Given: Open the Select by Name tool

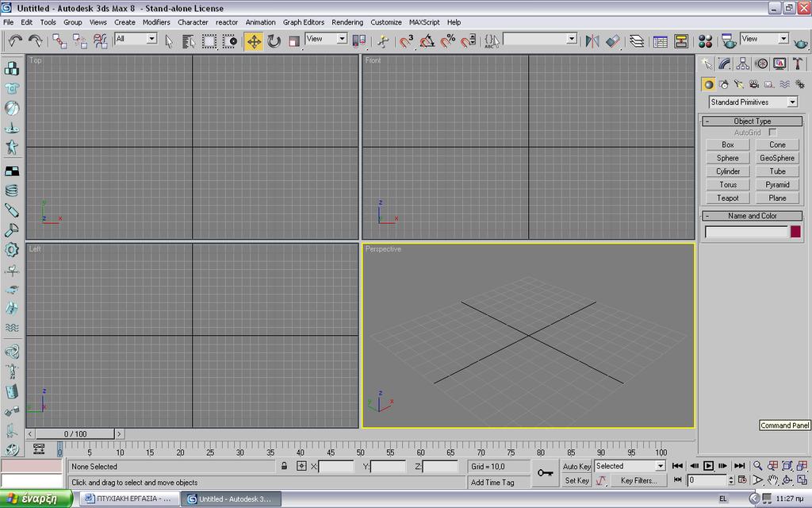Looking at the screenshot, I should click(189, 41).
